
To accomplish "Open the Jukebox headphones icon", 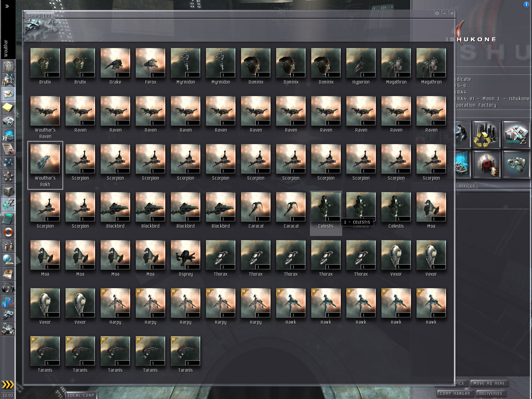I will pyautogui.click(x=8, y=288).
